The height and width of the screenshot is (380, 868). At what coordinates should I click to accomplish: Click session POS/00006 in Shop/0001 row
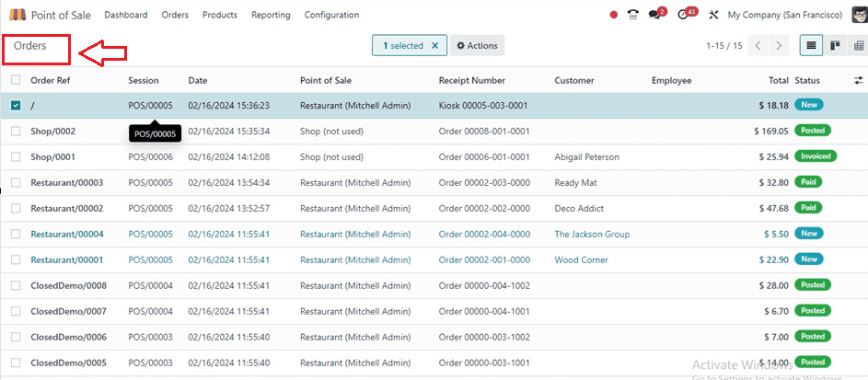[x=151, y=157]
